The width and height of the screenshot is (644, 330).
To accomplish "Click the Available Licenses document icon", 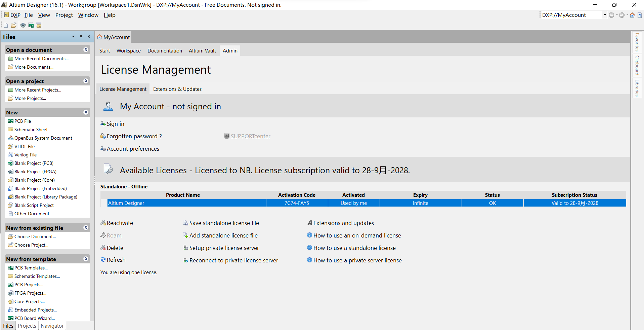I will pyautogui.click(x=108, y=169).
